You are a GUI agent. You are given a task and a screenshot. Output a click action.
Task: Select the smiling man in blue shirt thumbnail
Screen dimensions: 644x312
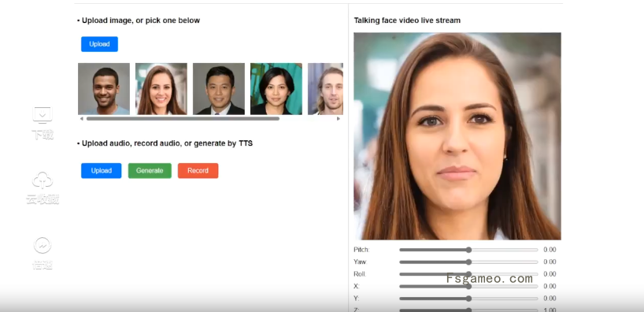104,89
